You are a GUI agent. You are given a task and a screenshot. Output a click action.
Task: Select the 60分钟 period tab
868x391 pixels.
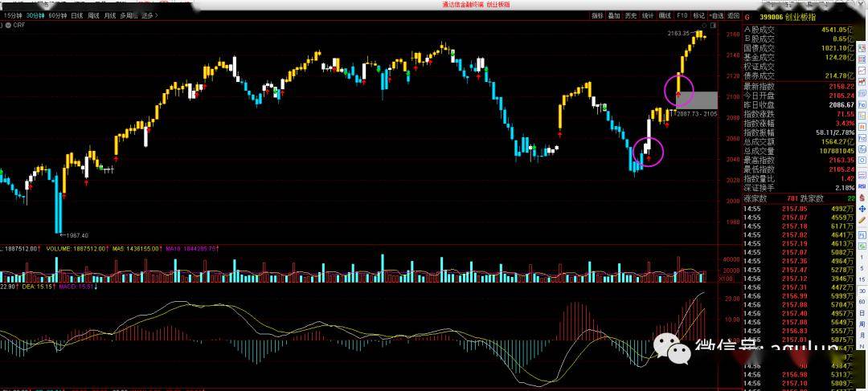[57, 15]
